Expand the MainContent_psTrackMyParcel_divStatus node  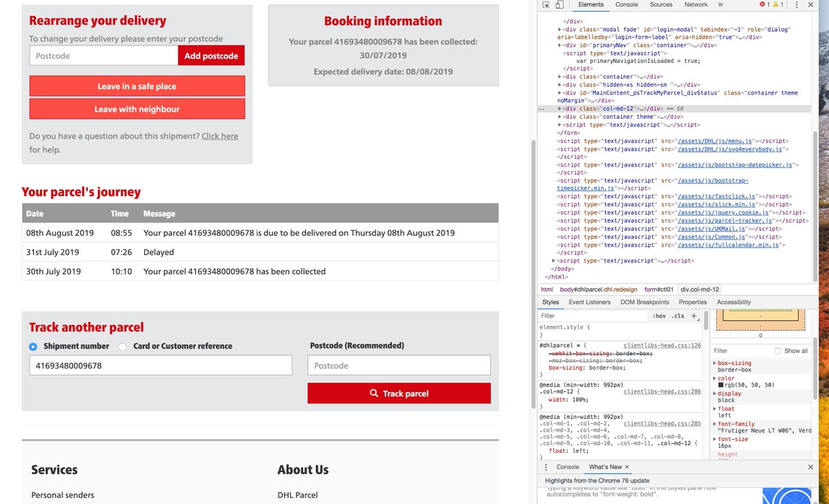560,93
